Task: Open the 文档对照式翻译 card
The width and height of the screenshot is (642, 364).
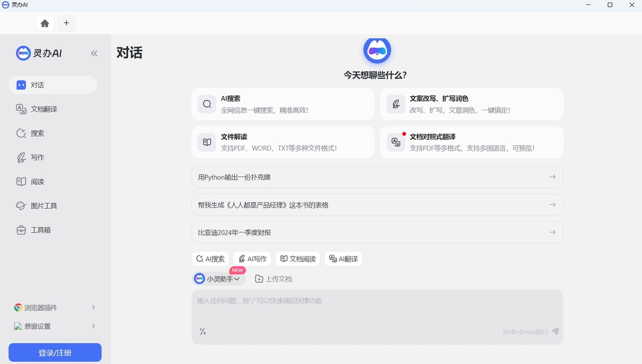Action: [x=471, y=142]
